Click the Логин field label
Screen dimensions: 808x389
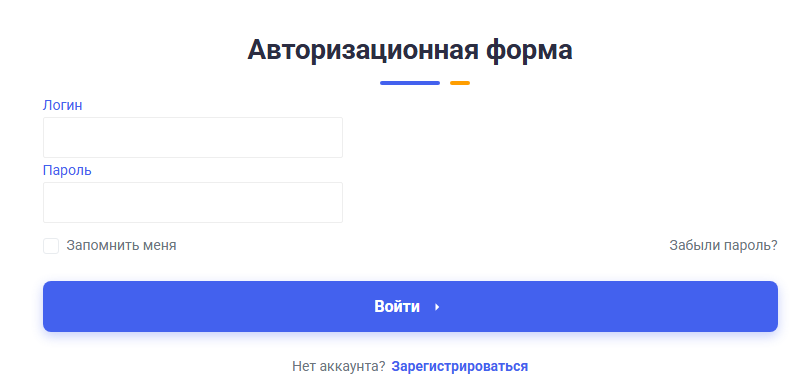pyautogui.click(x=62, y=106)
